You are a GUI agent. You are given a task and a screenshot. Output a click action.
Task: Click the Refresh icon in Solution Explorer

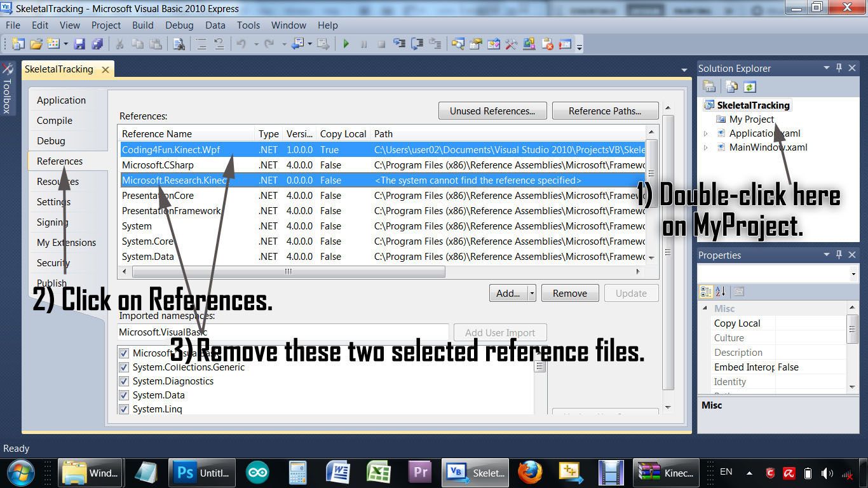tap(749, 86)
